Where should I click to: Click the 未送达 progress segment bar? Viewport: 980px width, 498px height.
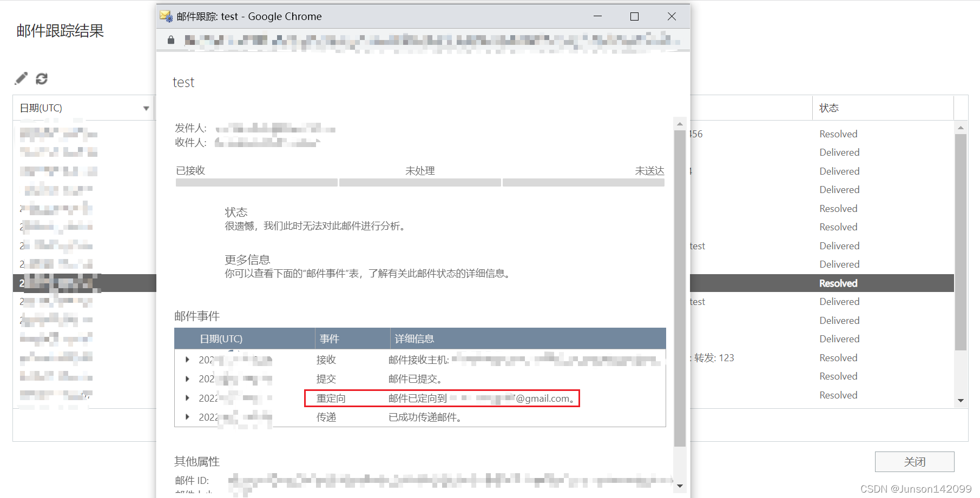(x=583, y=183)
